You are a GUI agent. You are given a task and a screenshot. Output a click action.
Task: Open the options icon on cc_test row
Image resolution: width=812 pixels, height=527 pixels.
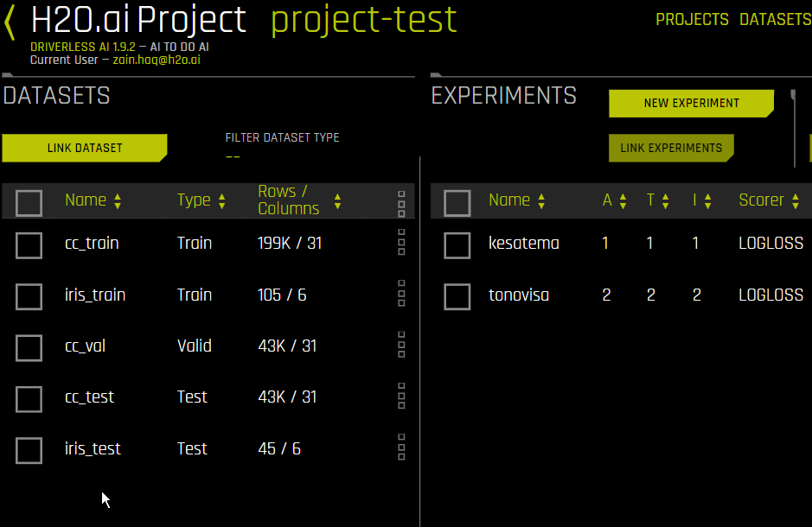coord(400,397)
